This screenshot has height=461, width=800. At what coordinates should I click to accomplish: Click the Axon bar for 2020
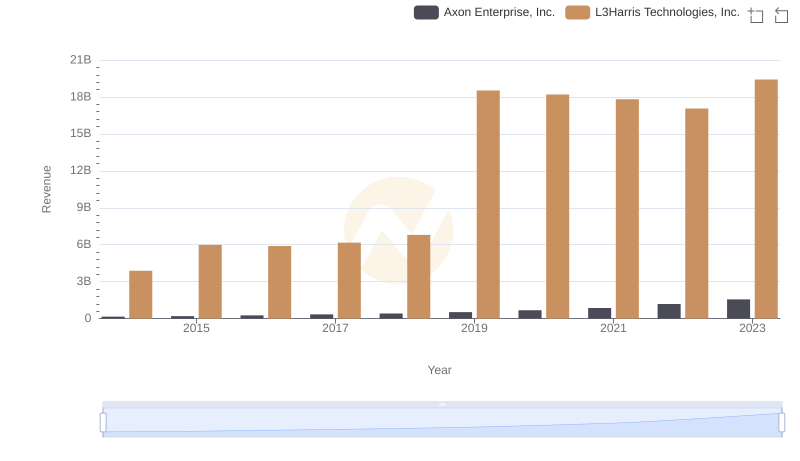click(x=530, y=314)
